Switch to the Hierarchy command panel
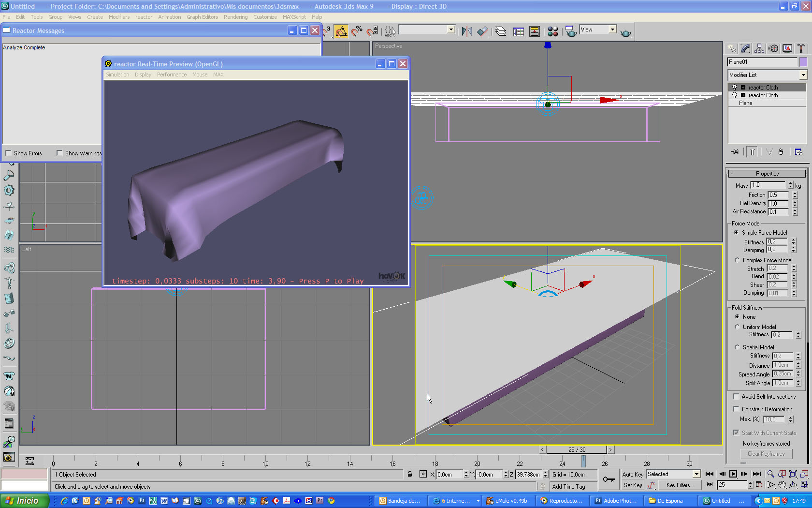The image size is (812, 508). [x=759, y=48]
